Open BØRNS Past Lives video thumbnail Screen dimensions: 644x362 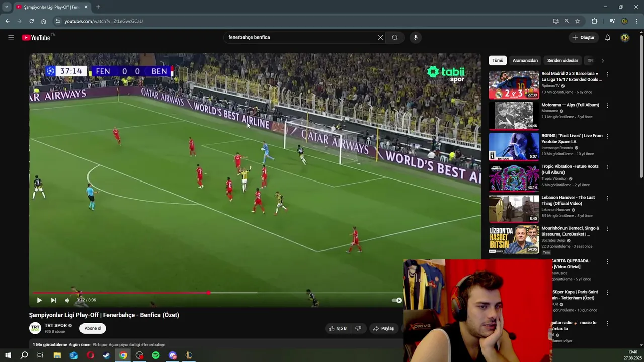point(514,146)
